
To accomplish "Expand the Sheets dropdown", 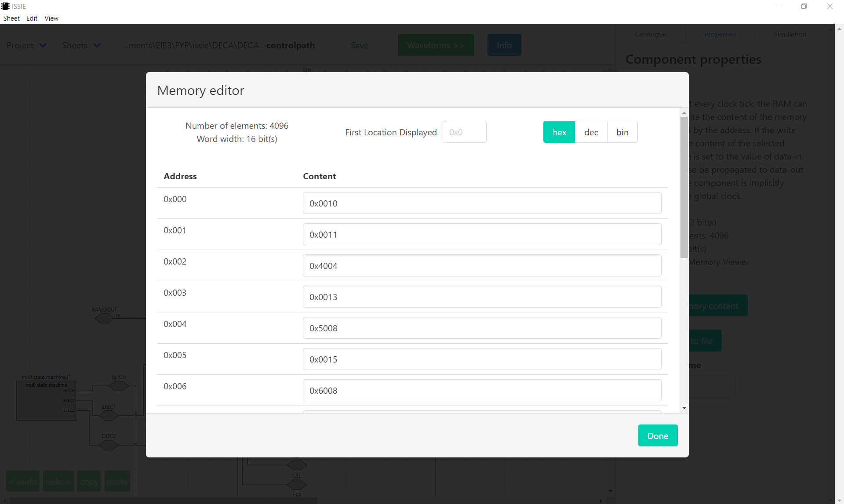I will click(x=81, y=45).
